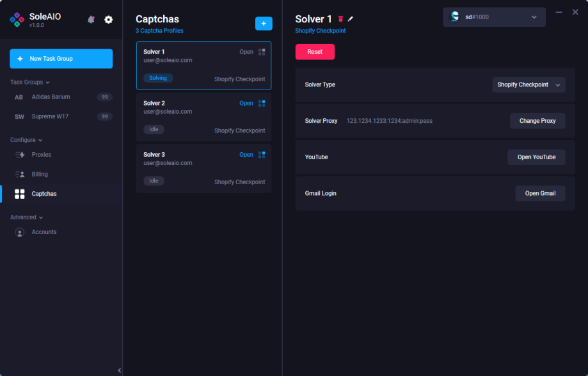The width and height of the screenshot is (588, 376).
Task: Click the YouTube row label
Action: tap(317, 157)
